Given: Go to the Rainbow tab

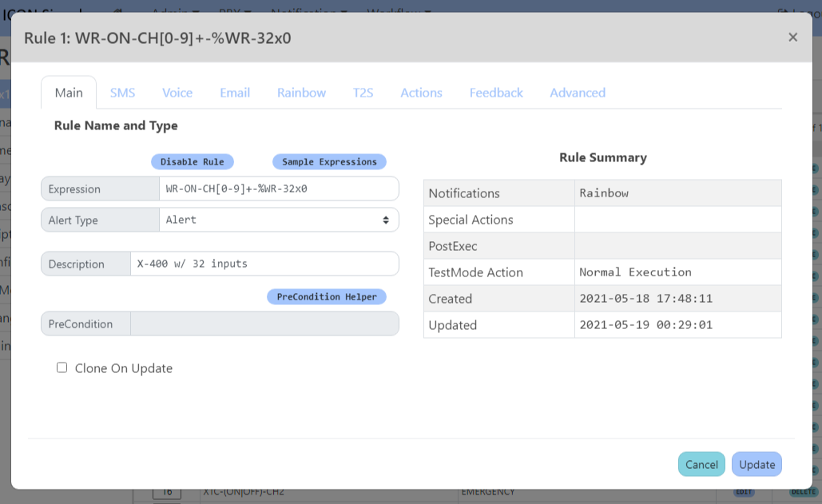Looking at the screenshot, I should (301, 93).
